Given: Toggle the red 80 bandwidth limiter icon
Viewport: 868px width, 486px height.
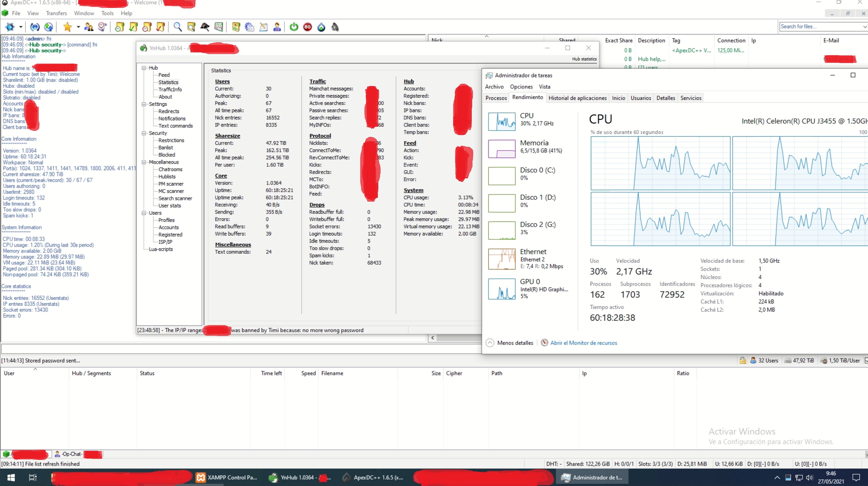Looking at the screenshot, I should click(x=308, y=27).
